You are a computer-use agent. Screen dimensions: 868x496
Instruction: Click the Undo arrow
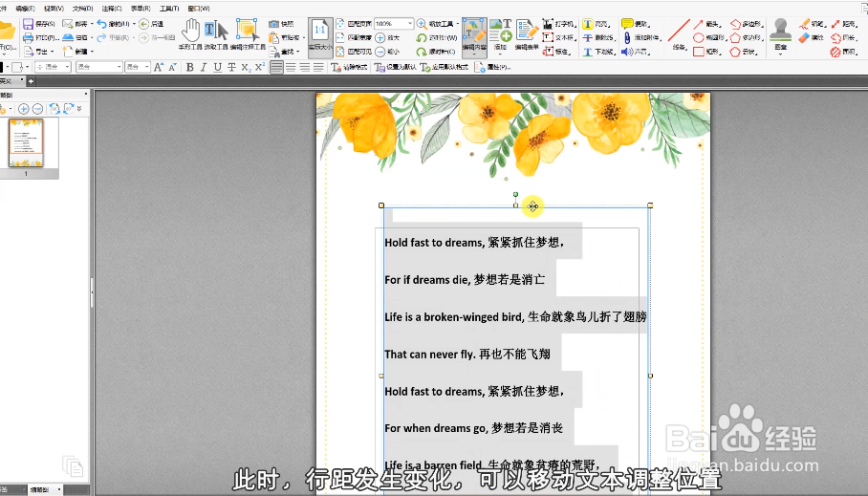[102, 24]
